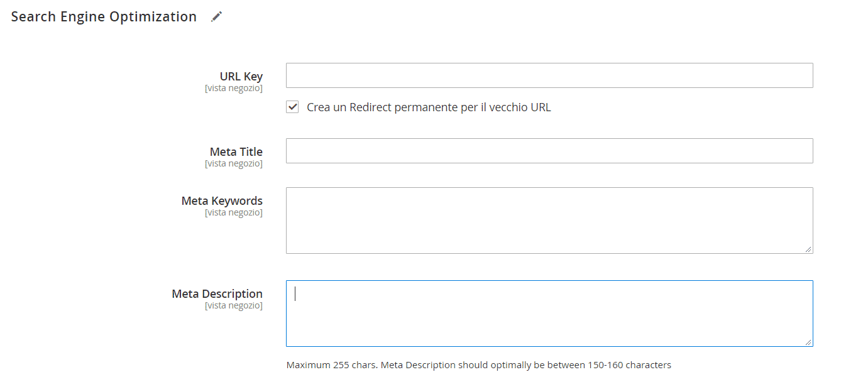
Task: Click the 'Crea un Redirect permanente' label
Action: (x=429, y=107)
